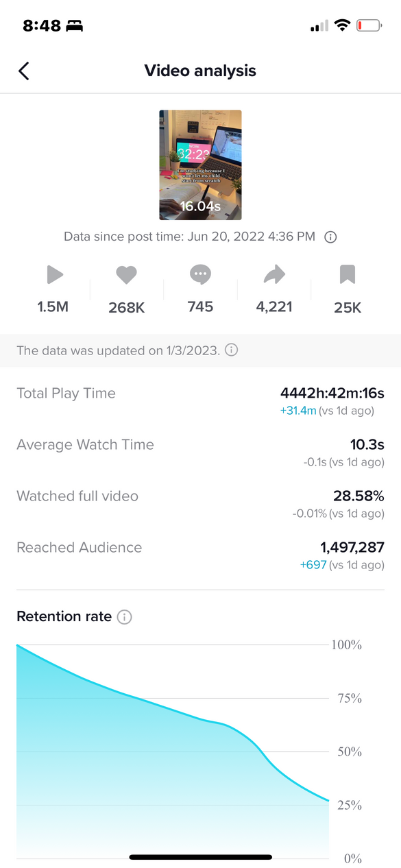
Task: Tap the 268K likes count
Action: 127,308
